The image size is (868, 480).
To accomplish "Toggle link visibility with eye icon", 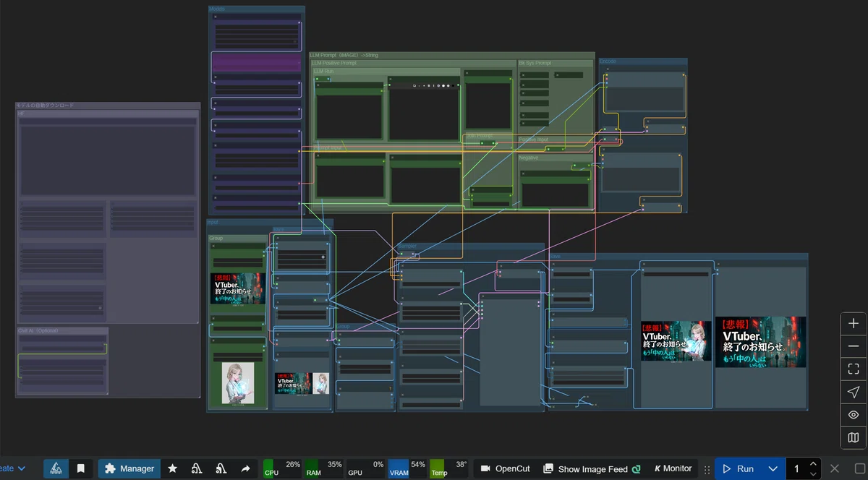I will [854, 415].
